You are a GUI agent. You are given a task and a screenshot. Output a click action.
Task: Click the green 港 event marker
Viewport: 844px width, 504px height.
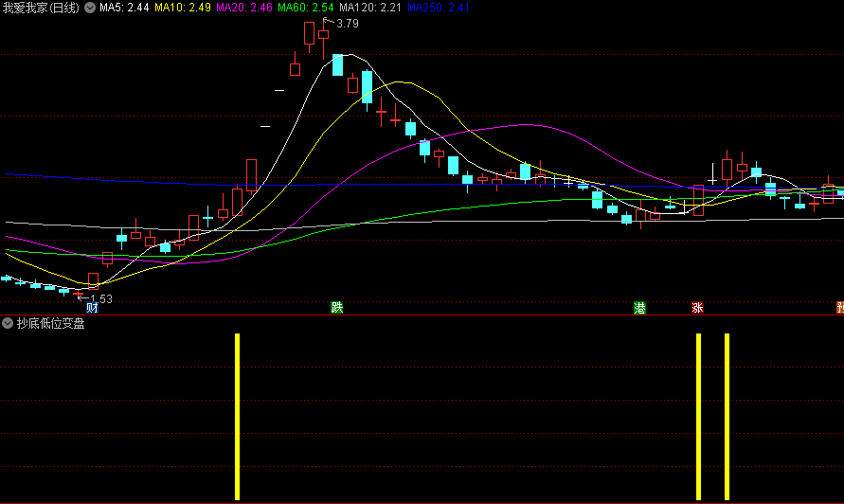point(639,308)
